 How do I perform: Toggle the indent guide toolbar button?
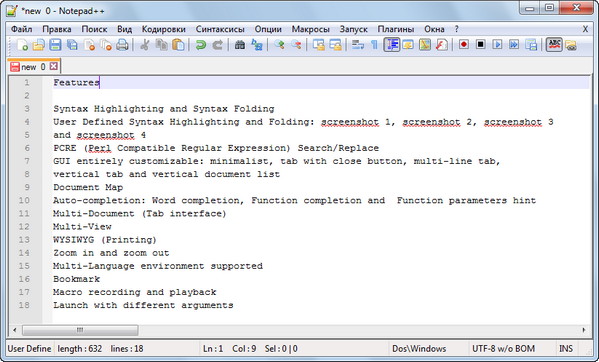coord(392,45)
